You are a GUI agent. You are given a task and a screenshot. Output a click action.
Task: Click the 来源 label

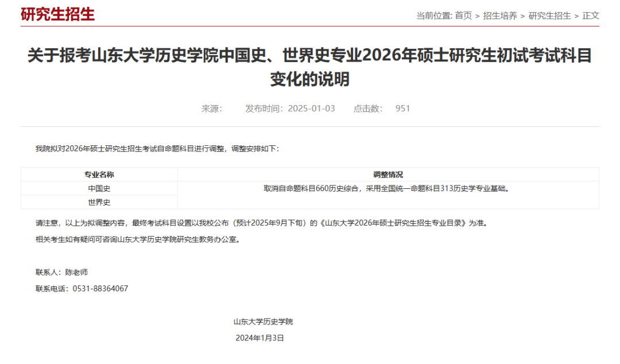[211, 109]
